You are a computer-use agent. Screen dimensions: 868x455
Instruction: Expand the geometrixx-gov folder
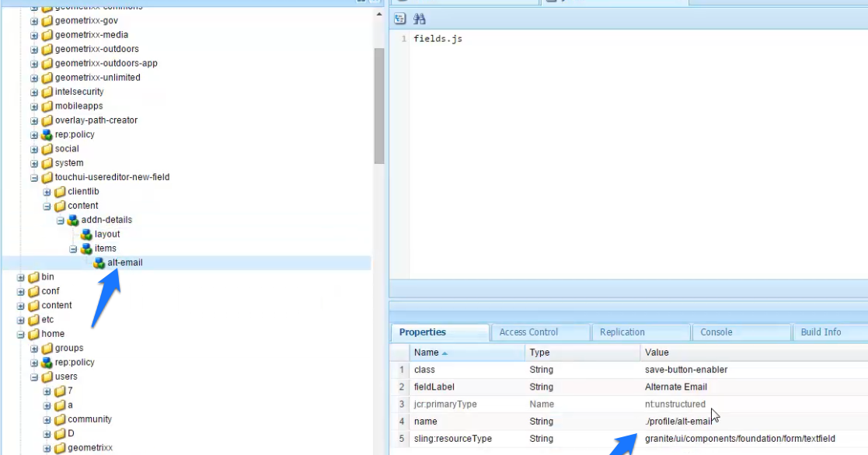tap(33, 20)
